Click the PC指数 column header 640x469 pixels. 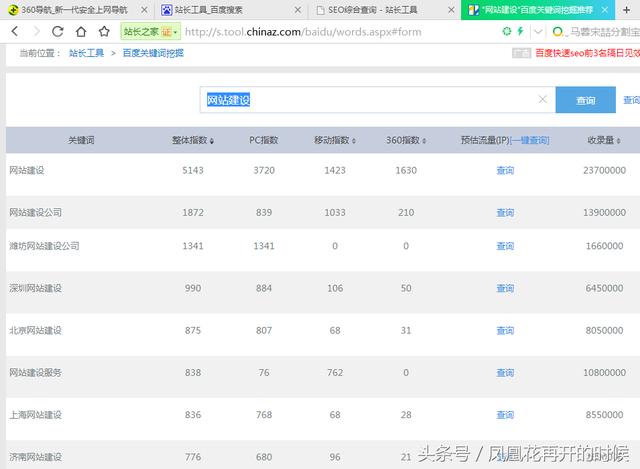[x=264, y=140]
